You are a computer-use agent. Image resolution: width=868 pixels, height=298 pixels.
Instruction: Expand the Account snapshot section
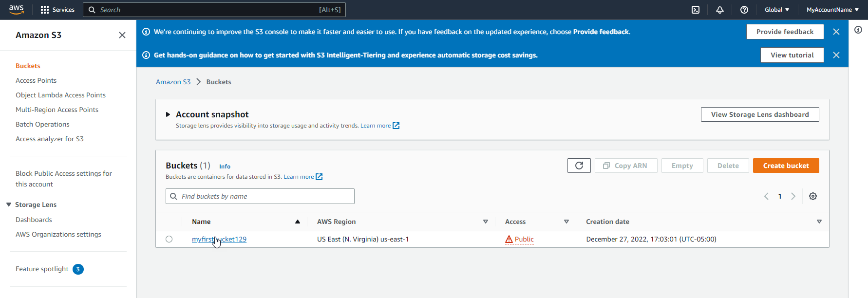(x=168, y=114)
